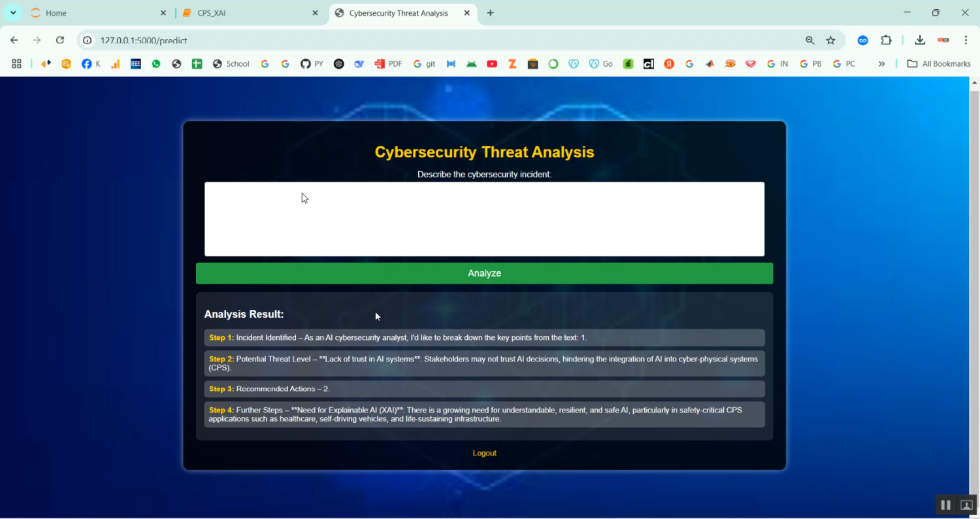This screenshot has width=980, height=519.
Task: Open the blue infinity extension icon
Action: (x=863, y=41)
